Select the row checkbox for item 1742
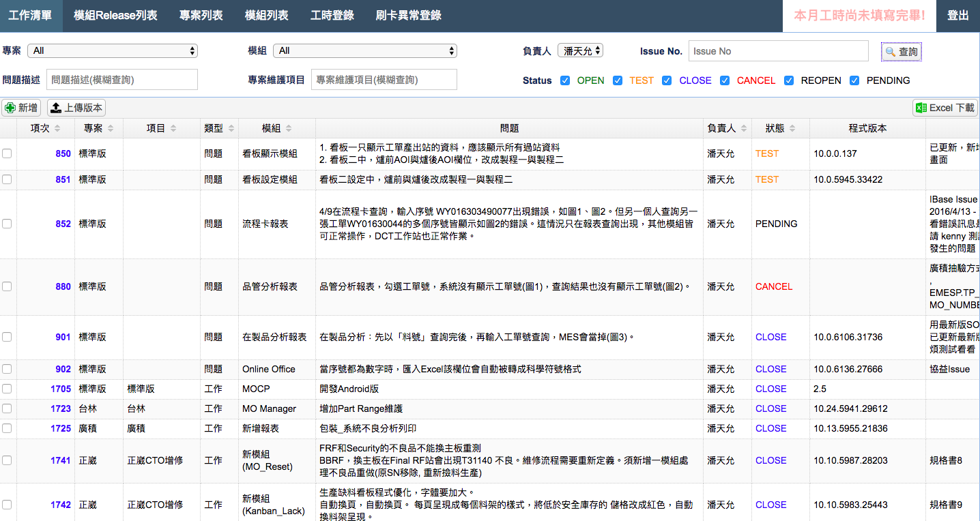This screenshot has width=980, height=521. pos(7,505)
